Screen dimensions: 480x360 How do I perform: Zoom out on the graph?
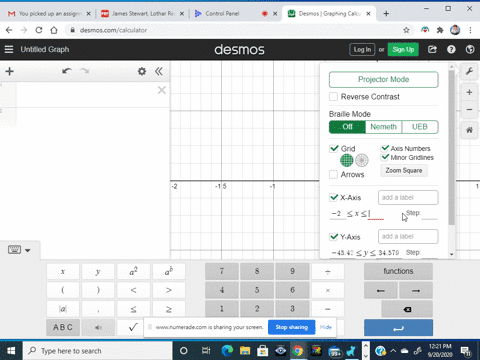tap(469, 109)
